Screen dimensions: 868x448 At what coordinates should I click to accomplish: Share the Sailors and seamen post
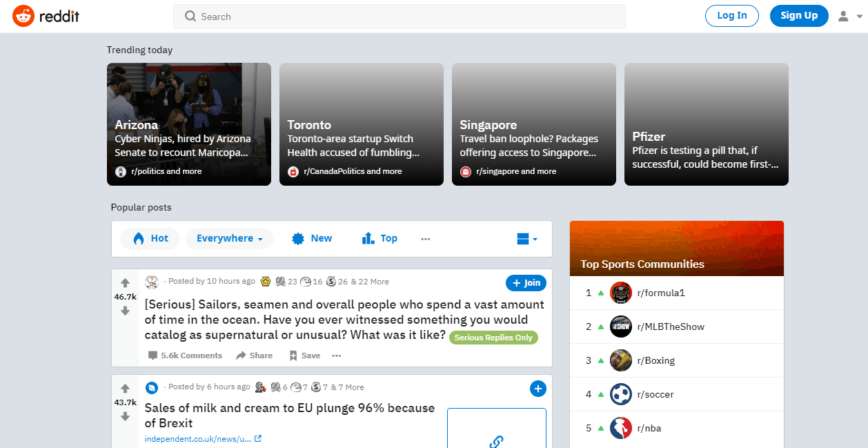pyautogui.click(x=254, y=356)
